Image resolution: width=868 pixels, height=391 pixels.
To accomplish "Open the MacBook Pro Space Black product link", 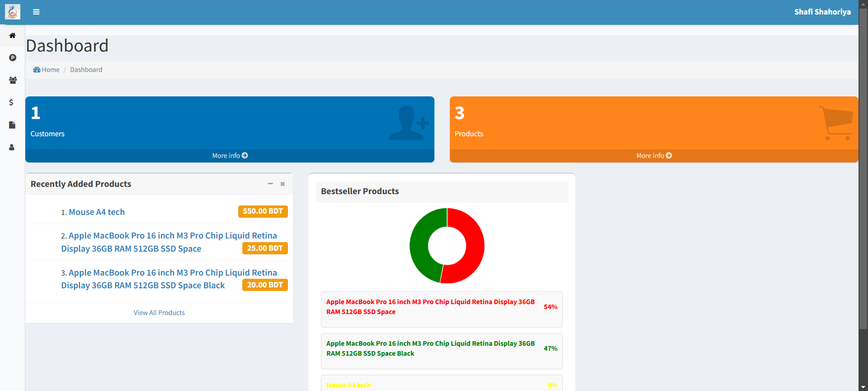I will pos(169,279).
